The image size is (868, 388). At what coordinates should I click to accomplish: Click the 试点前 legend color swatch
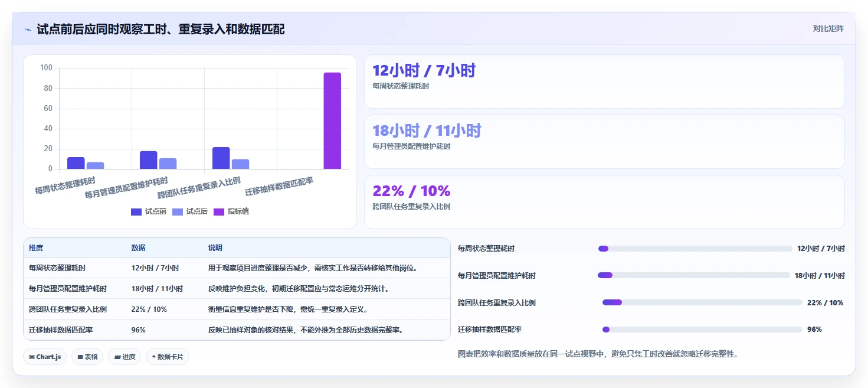click(x=136, y=212)
